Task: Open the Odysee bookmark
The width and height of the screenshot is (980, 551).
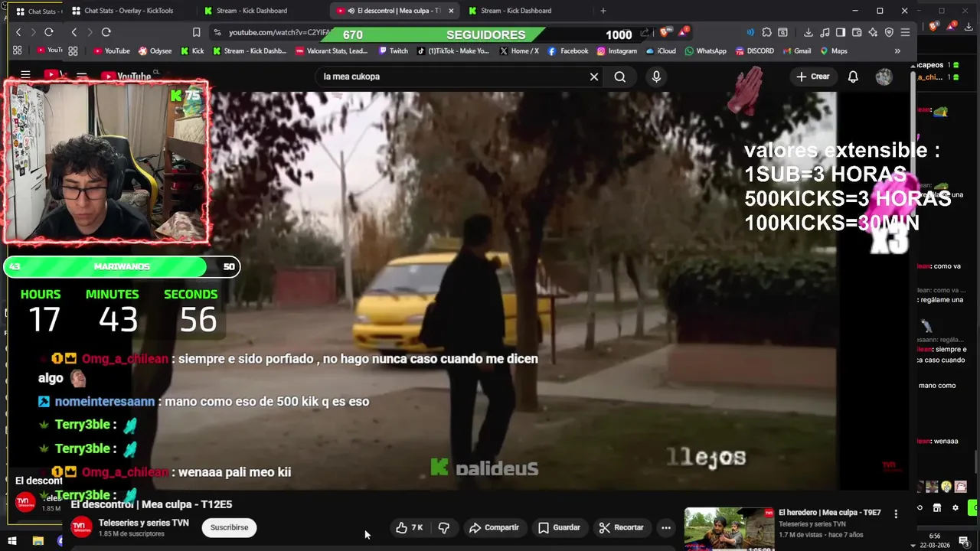Action: click(155, 51)
